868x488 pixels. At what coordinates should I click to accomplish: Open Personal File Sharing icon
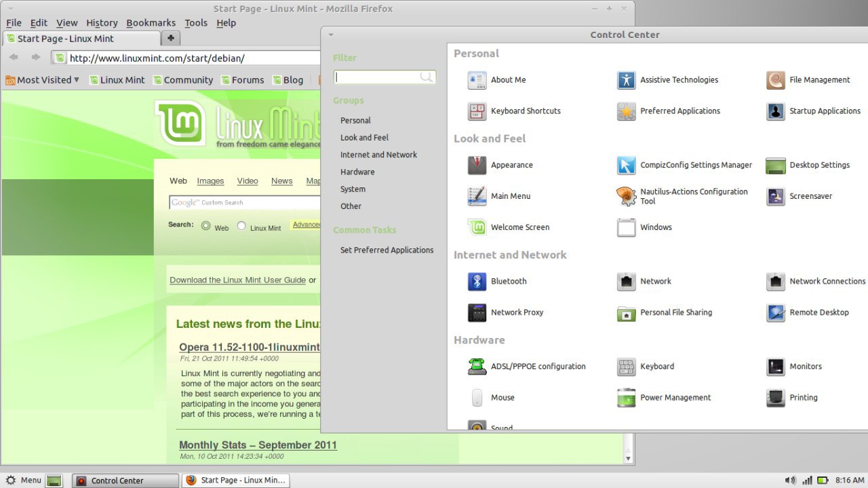click(626, 312)
